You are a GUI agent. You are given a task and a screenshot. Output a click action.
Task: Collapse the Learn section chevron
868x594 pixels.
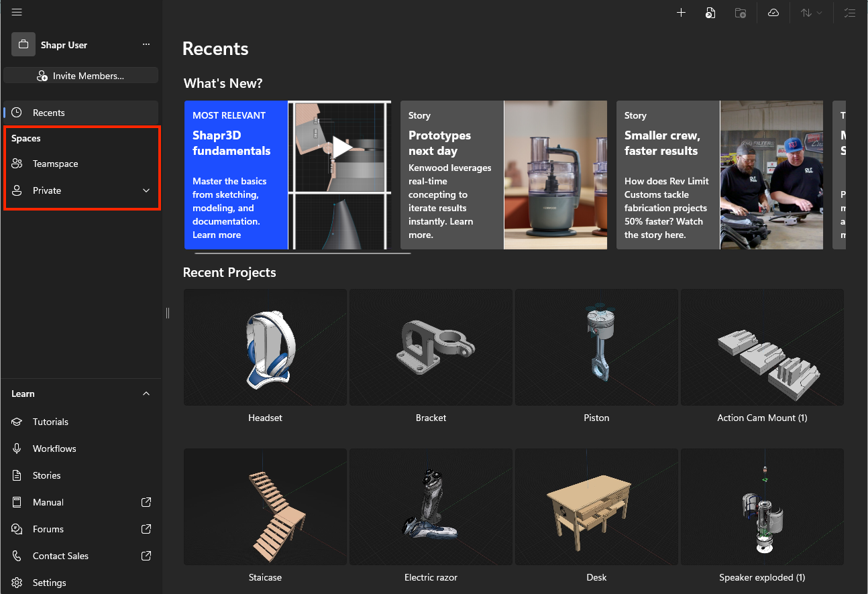[146, 394]
